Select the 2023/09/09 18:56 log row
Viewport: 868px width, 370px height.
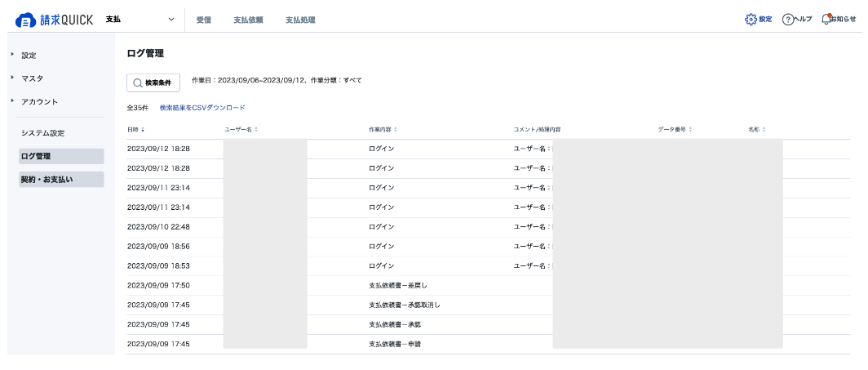coord(488,247)
